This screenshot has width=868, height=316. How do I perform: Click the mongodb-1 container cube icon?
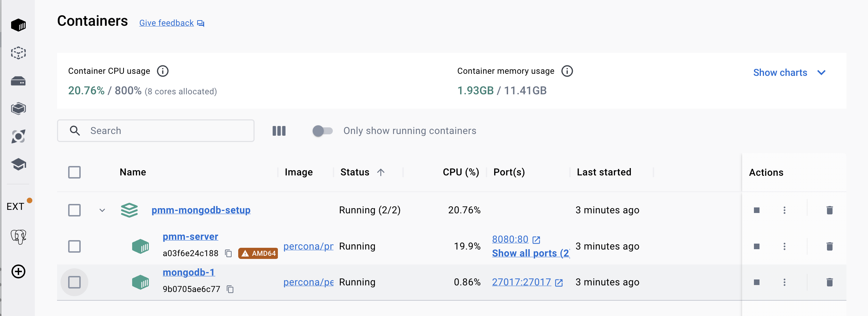pyautogui.click(x=140, y=282)
